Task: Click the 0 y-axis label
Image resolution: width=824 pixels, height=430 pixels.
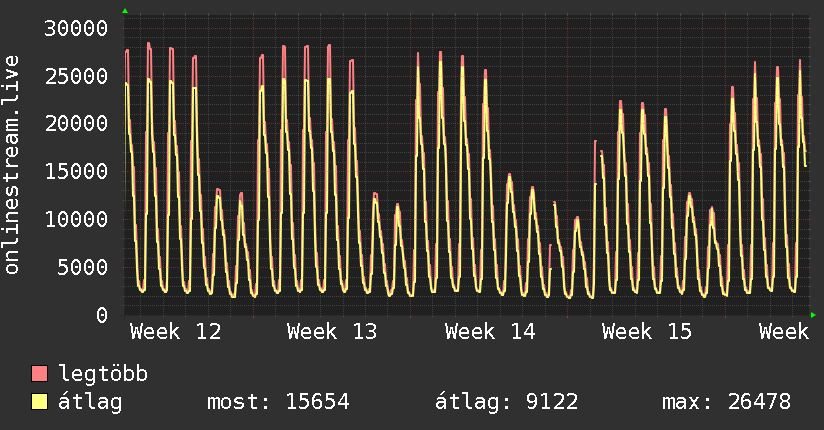Action: (x=102, y=315)
